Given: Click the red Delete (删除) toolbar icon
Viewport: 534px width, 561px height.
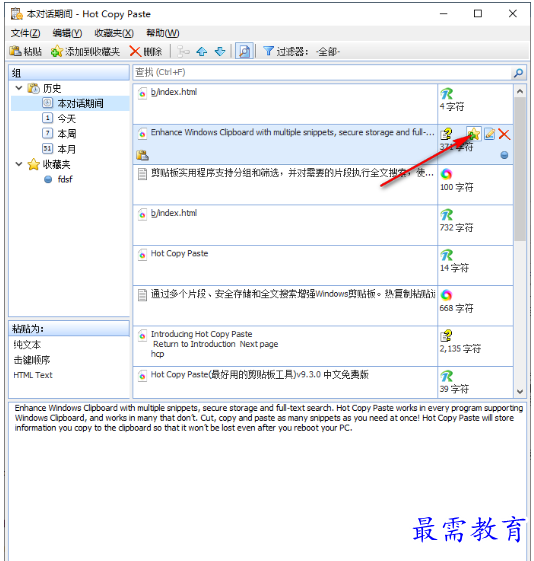Looking at the screenshot, I should 135,52.
